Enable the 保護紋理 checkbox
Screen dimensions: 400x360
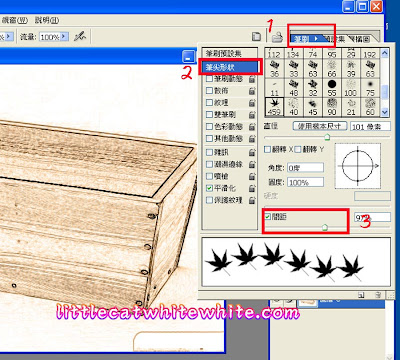(x=209, y=200)
